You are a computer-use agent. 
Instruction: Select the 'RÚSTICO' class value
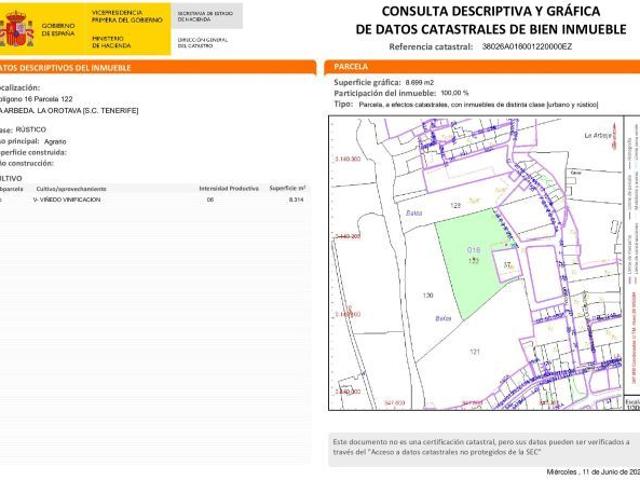[31, 129]
